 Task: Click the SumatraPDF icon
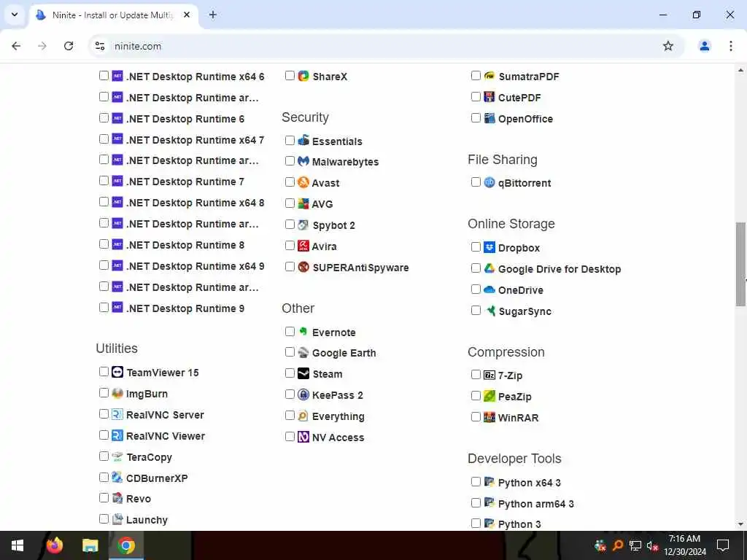tap(489, 76)
